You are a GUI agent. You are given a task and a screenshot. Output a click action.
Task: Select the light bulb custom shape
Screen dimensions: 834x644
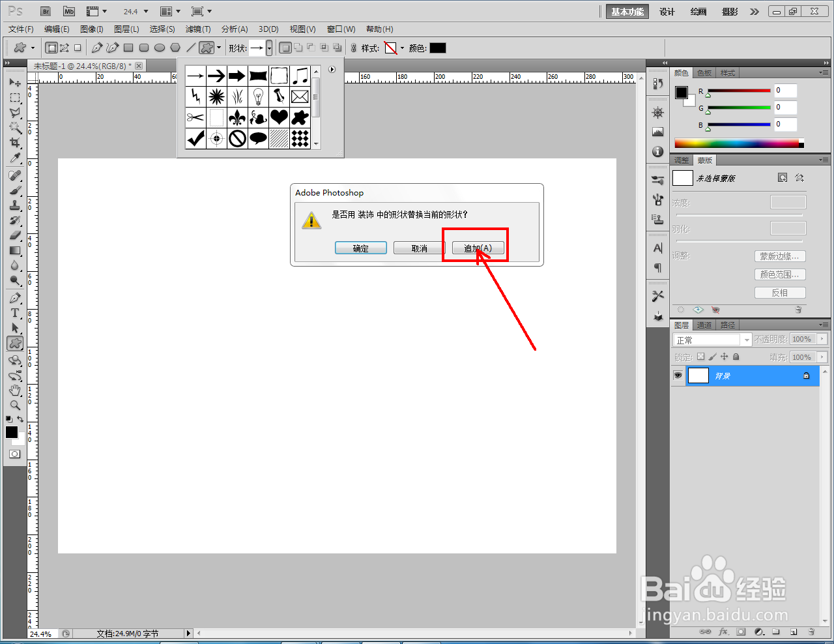tap(258, 97)
